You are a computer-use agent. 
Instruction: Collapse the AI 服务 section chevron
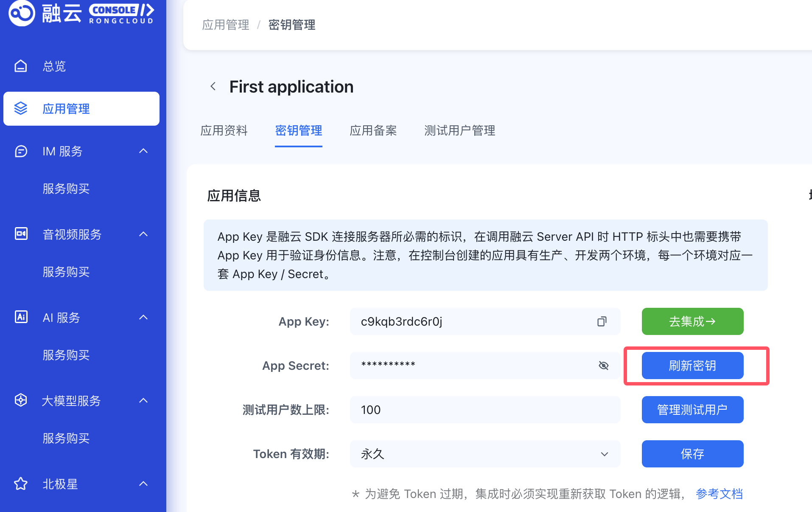point(144,317)
